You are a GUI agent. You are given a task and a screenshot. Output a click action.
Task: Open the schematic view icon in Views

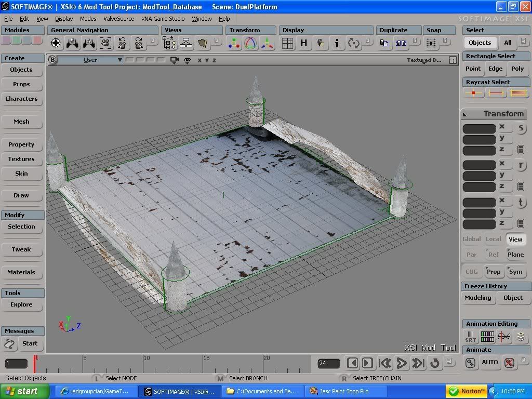coord(186,43)
